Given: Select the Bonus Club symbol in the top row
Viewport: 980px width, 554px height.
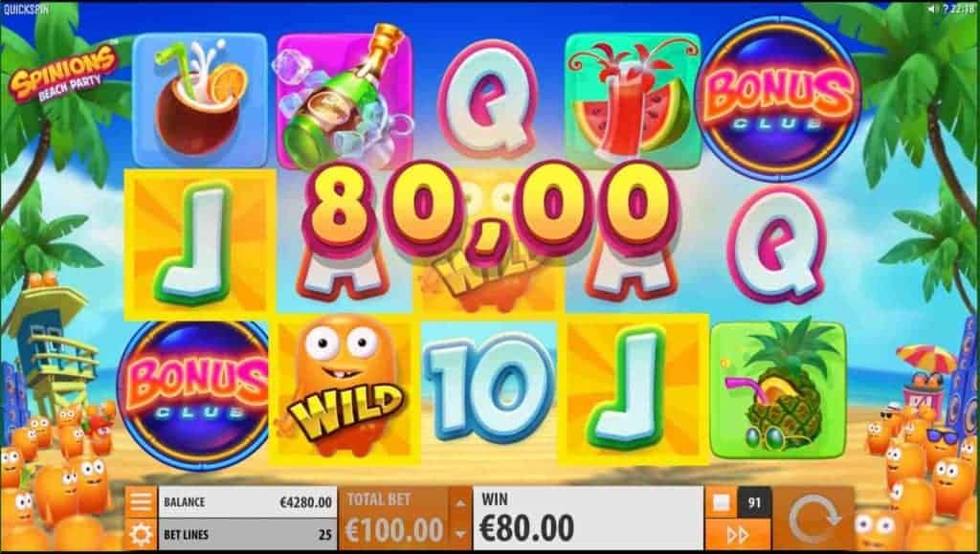Looking at the screenshot, I should coord(779,100).
